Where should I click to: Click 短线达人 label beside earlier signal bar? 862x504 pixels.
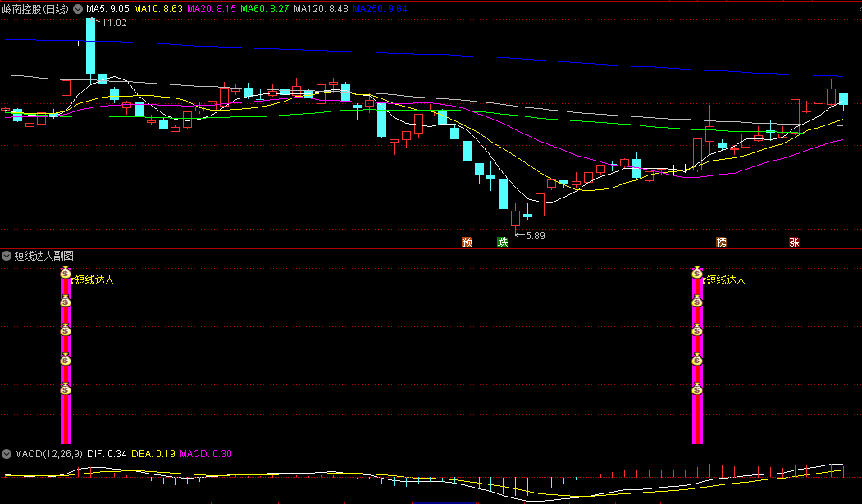point(94,280)
